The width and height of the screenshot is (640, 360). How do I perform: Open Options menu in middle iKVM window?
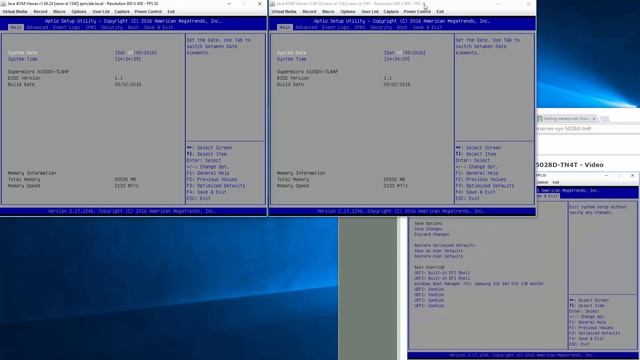click(x=348, y=11)
